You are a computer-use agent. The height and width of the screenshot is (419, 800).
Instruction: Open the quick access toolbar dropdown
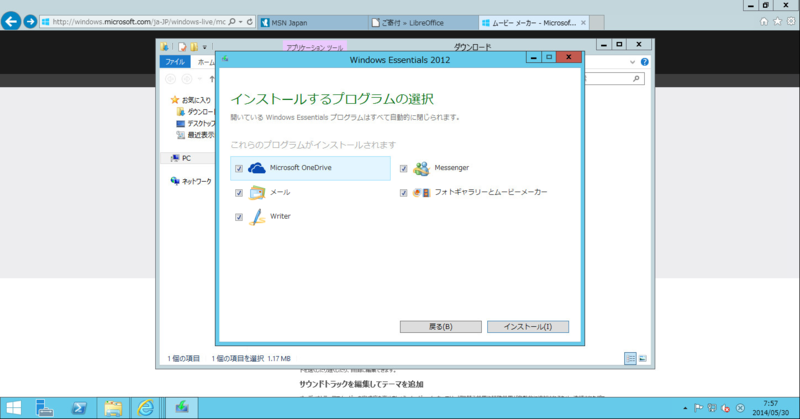pos(205,47)
